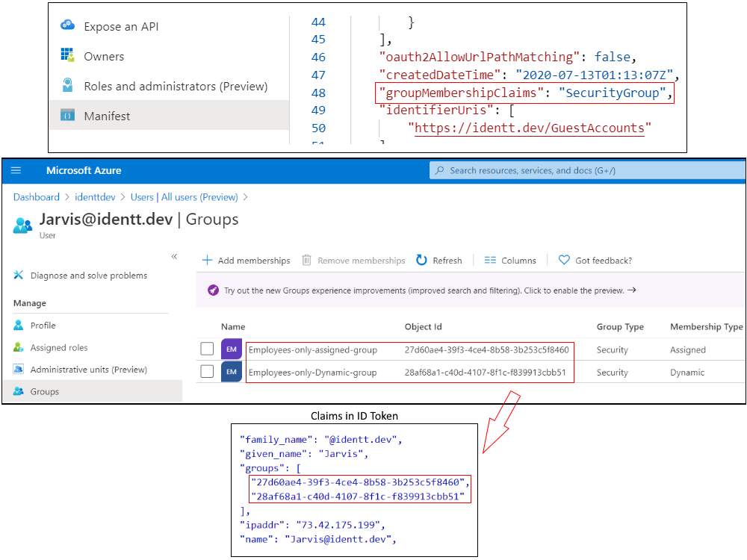Click Microsoft Azure home title
Screen dimensions: 747x560
[84, 170]
